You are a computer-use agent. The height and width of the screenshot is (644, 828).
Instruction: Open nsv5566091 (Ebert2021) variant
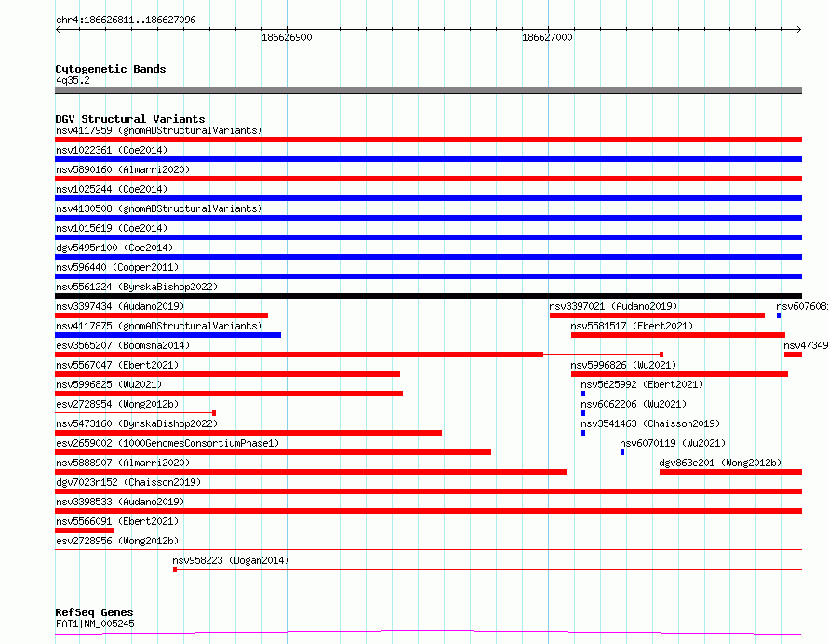(x=117, y=521)
